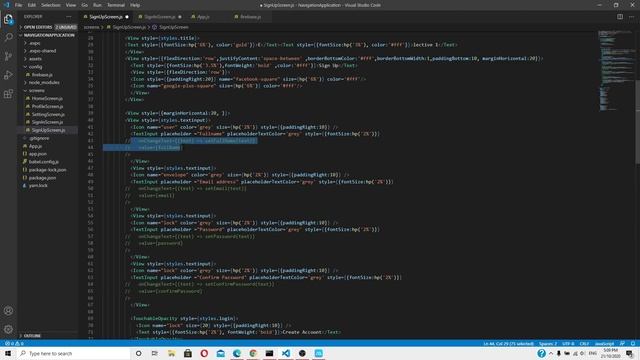Switch to terminal window on taskbar

coord(269,353)
